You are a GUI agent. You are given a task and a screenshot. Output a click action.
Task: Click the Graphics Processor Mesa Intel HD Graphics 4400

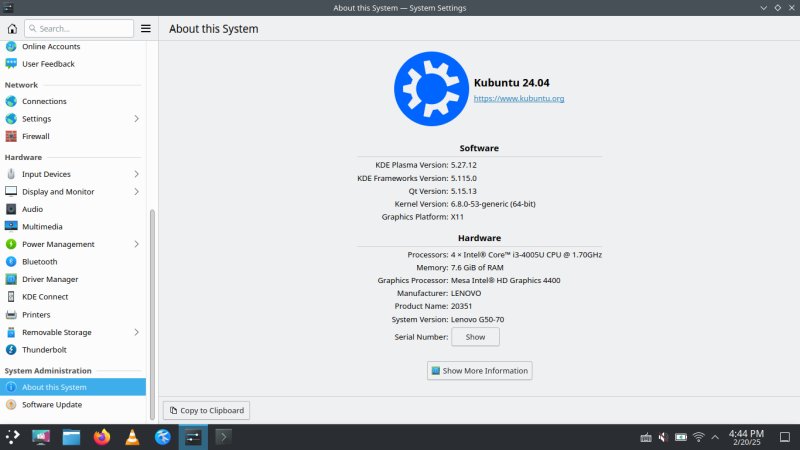tap(506, 280)
